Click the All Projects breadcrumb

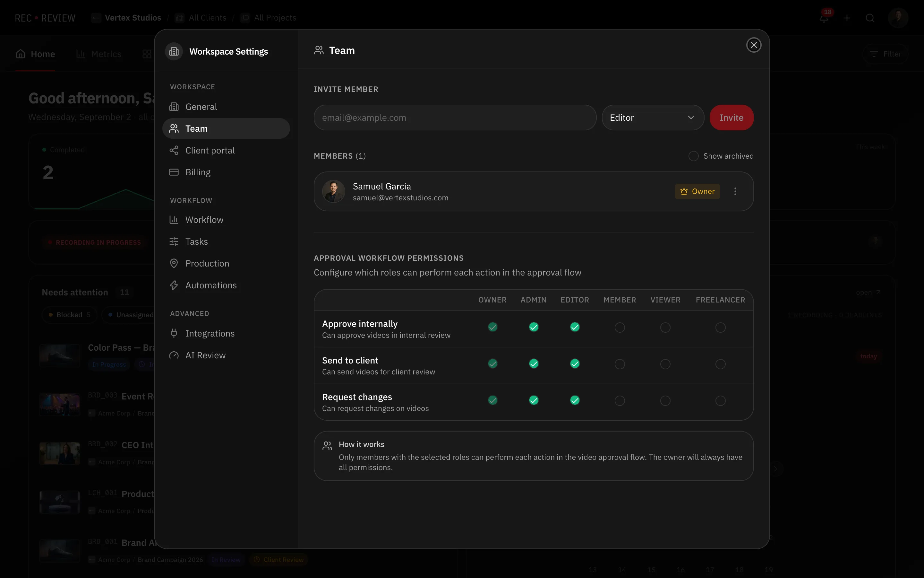coord(269,18)
